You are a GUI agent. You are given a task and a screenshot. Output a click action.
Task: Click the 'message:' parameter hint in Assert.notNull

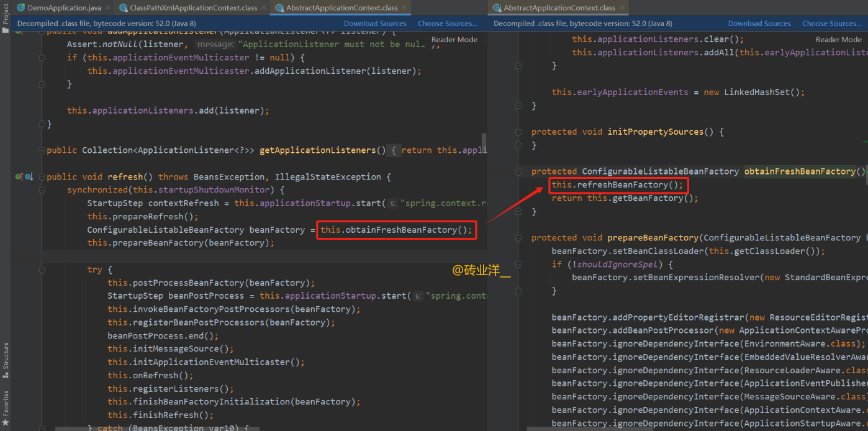215,45
